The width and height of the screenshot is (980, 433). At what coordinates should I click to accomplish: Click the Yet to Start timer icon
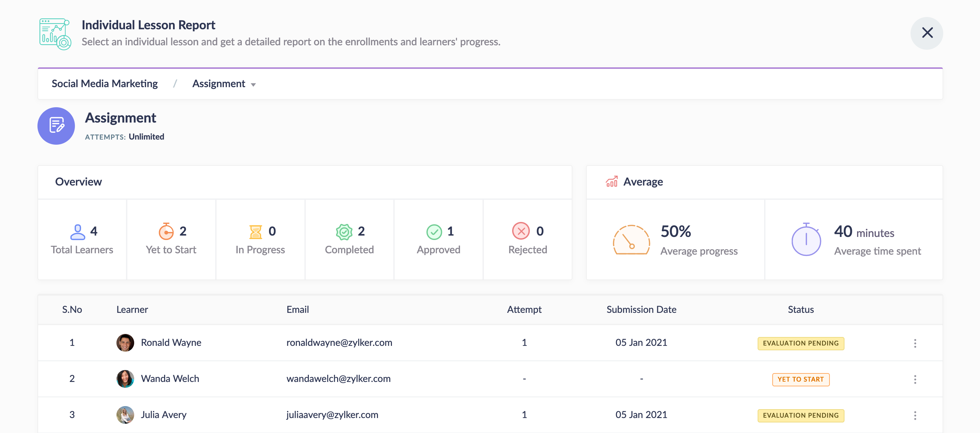click(x=166, y=231)
